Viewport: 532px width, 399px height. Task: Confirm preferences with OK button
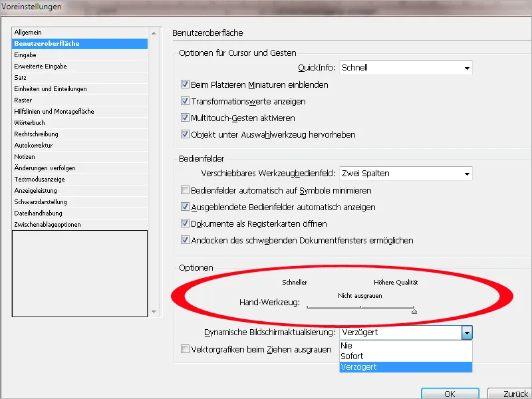point(450,394)
